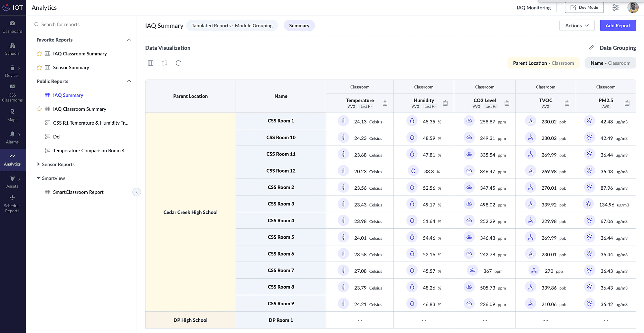Toggle Last Hr for CO2 Level

(491, 107)
